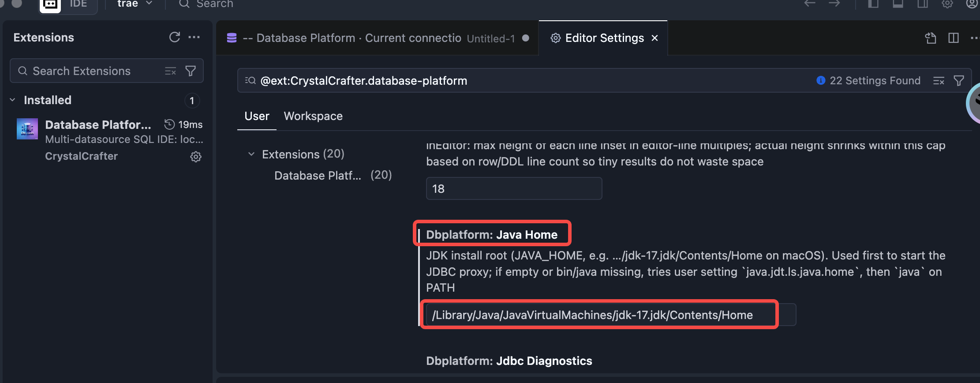Screen dimensions: 980x383
Task: Toggle the primary sidebar layout icon
Action: [x=873, y=4]
